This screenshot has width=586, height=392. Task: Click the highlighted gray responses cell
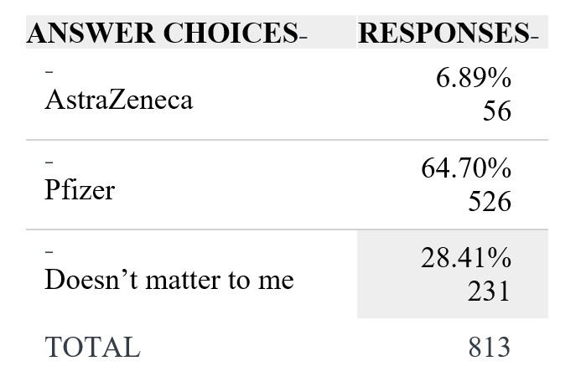(x=453, y=274)
